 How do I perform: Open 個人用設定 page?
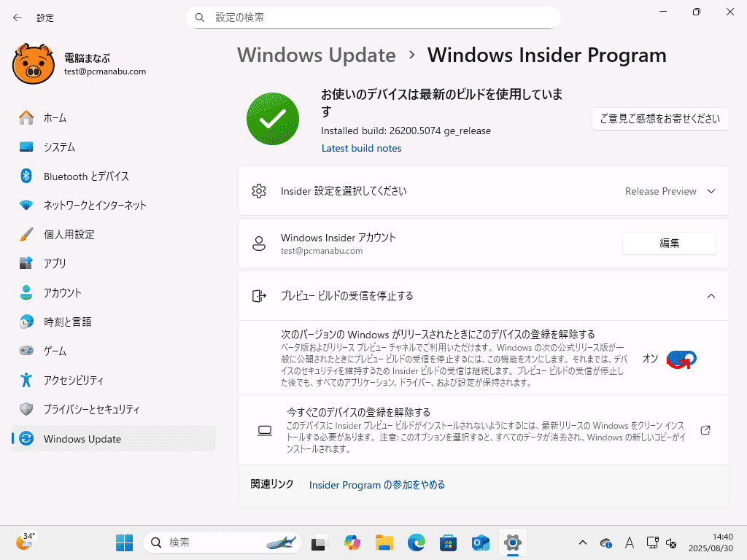coord(114,234)
